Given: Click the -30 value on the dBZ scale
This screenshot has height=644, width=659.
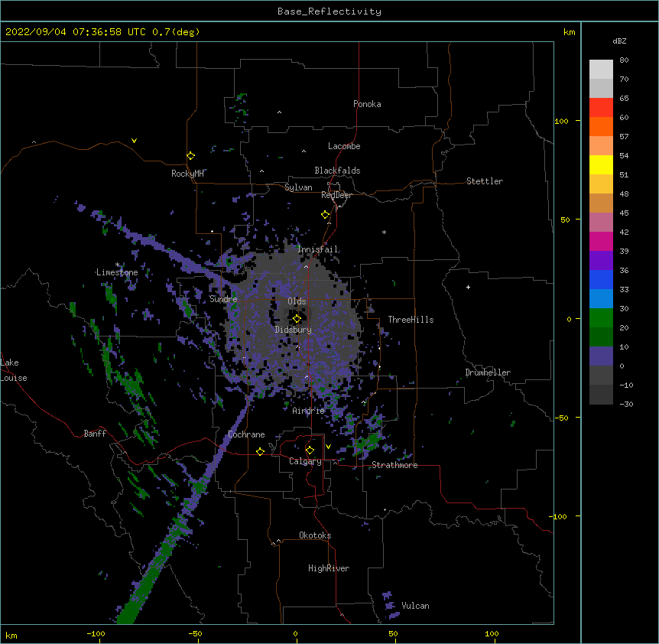Looking at the screenshot, I should tap(626, 405).
